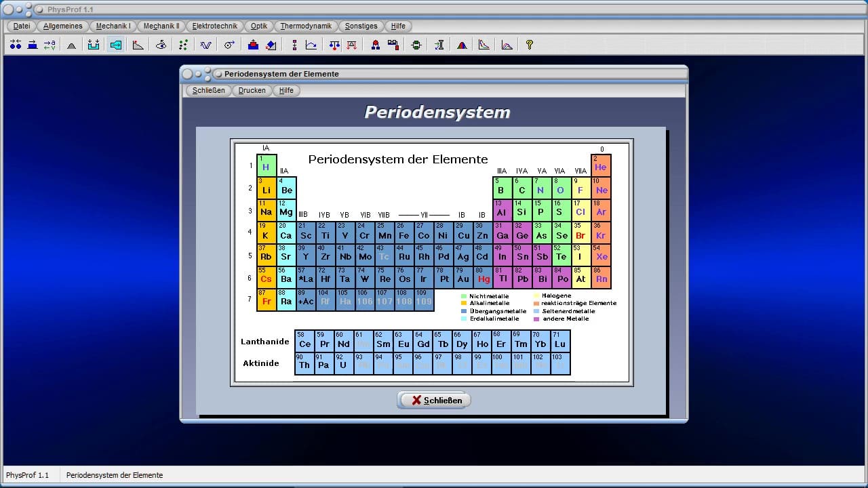Click the highlighted cyan toolbar icon

[115, 45]
